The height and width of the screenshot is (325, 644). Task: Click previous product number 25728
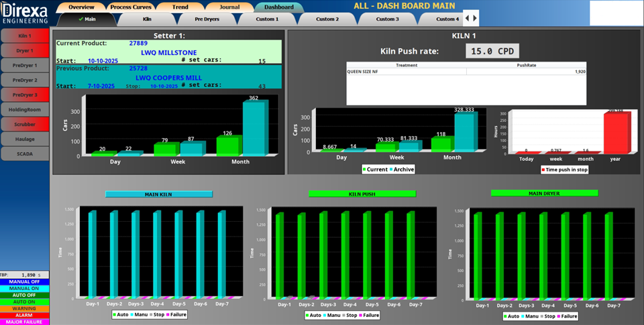pyautogui.click(x=138, y=68)
